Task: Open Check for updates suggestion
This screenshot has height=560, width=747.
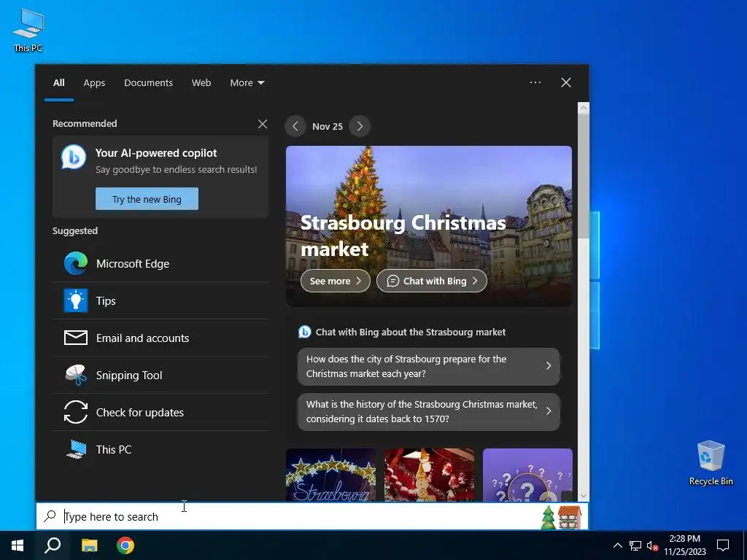Action: pyautogui.click(x=160, y=412)
